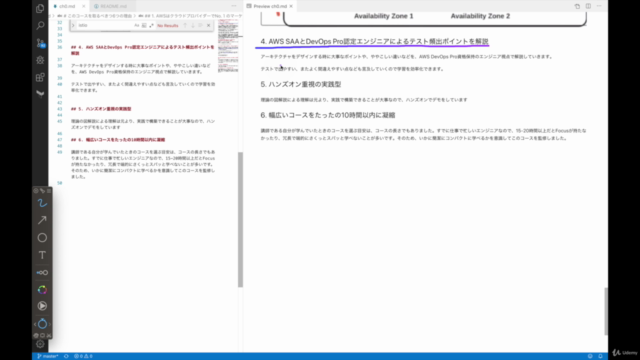Click the left chevron beside highlight ring
Viewport: 640px width, 360px height.
point(35,324)
